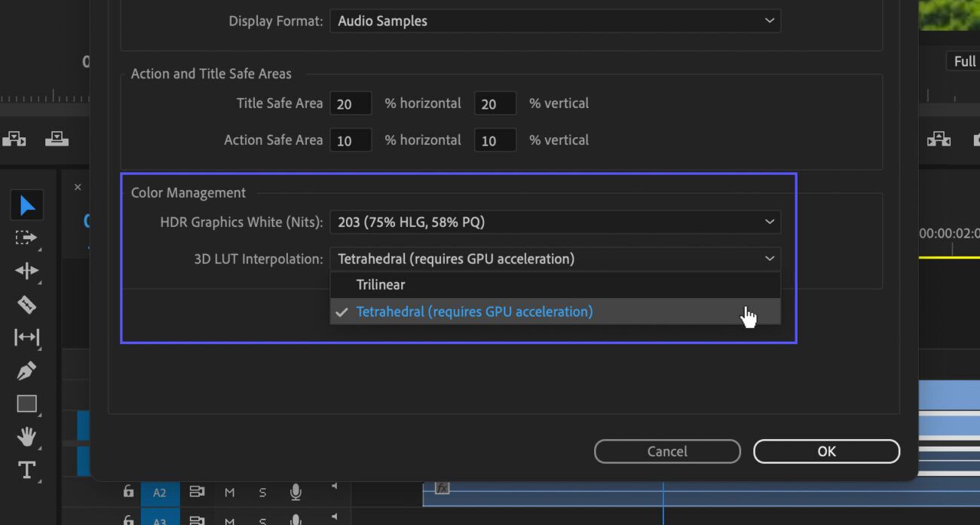Select the Selection tool
The height and width of the screenshot is (525, 980).
click(x=26, y=204)
